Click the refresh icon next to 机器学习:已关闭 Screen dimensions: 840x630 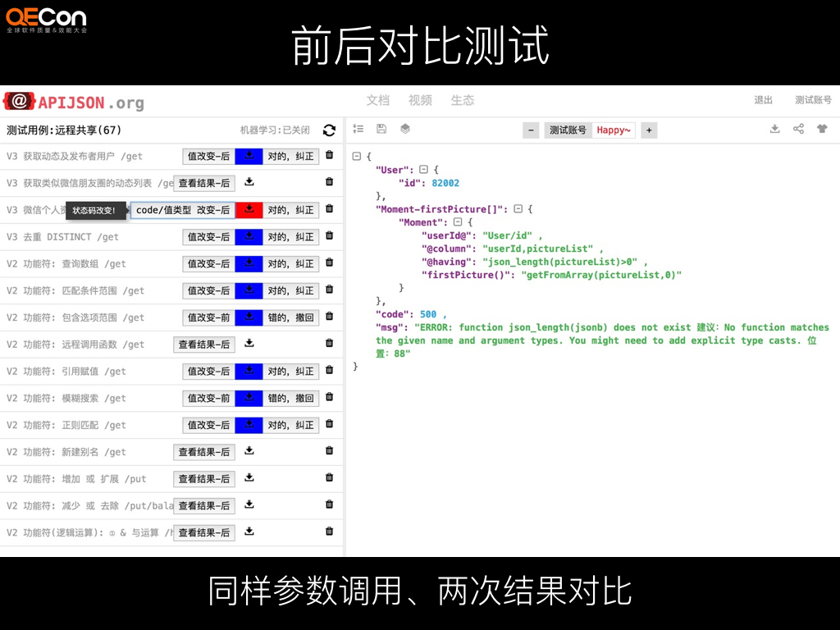331,130
